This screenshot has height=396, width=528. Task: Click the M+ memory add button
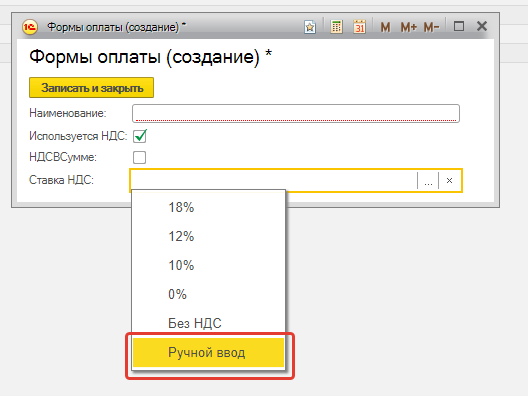pyautogui.click(x=408, y=27)
